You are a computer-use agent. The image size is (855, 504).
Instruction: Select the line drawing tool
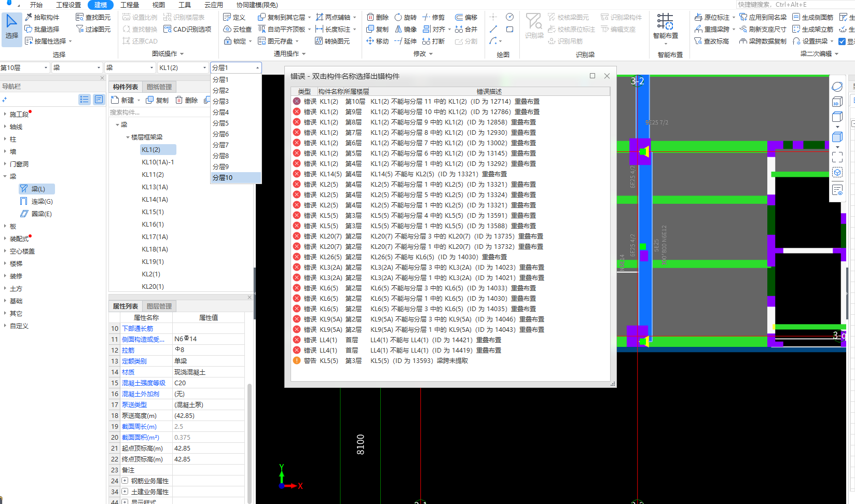point(493,29)
